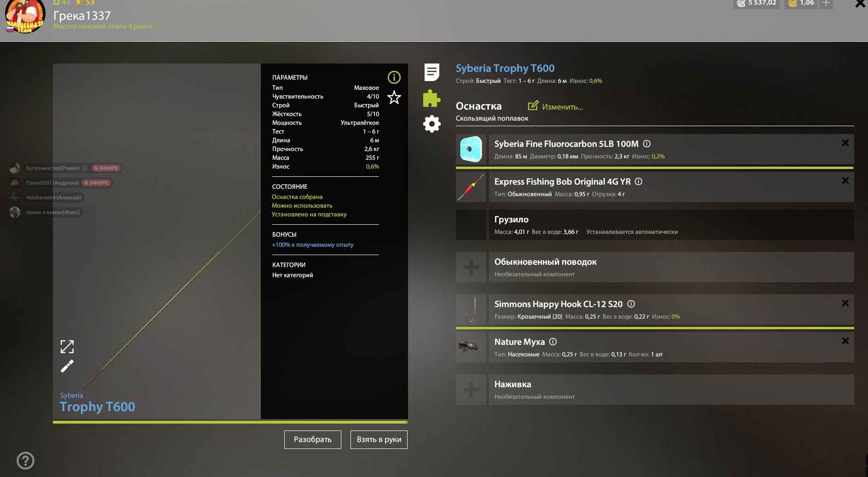Select streamer Бугульмастер(Роман) entry
The image size is (868, 477).
coord(65,168)
